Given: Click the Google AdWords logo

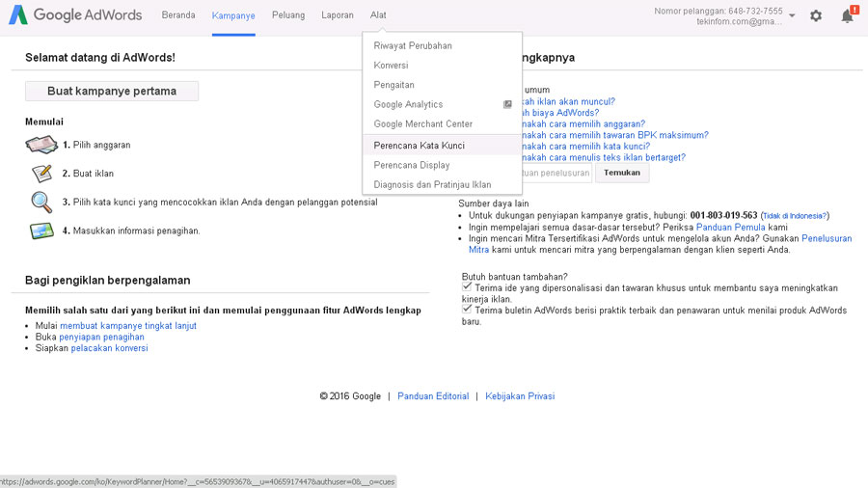Looking at the screenshot, I should click(75, 14).
